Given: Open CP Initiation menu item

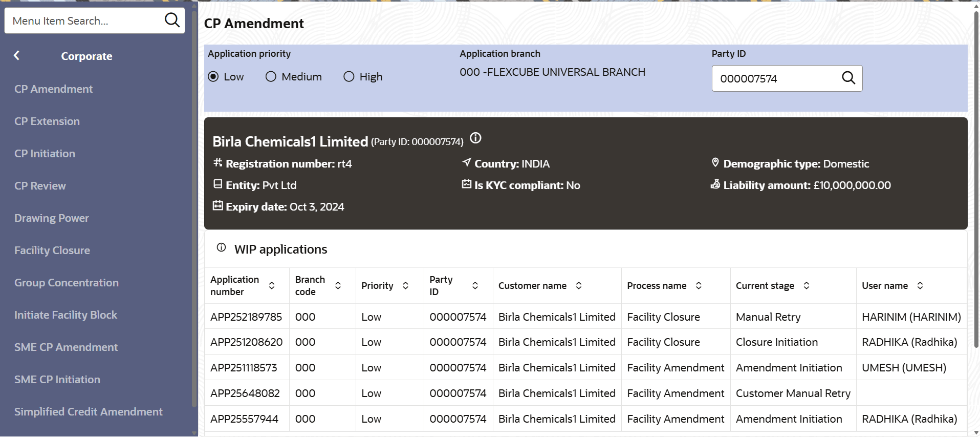Looking at the screenshot, I should [x=45, y=154].
